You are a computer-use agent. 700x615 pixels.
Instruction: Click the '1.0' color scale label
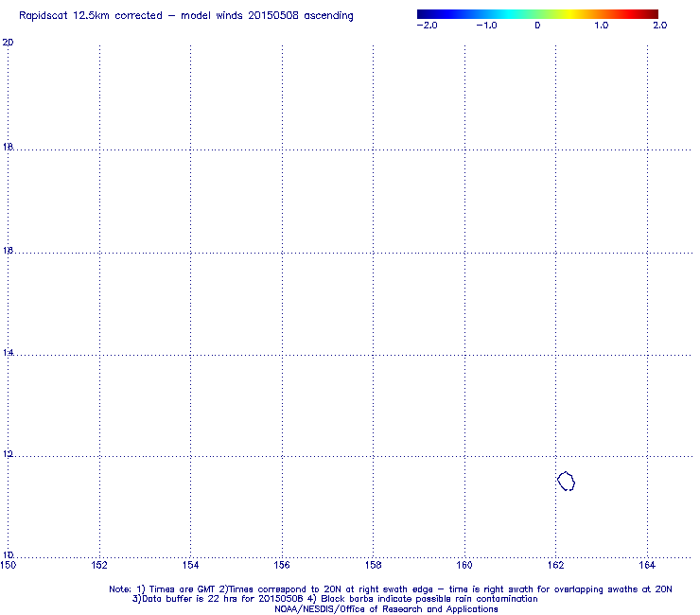[601, 26]
